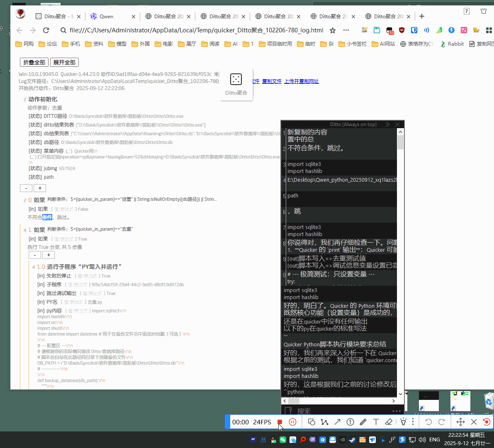Switch to the first Ditto聚合 tab
Viewport: 494px width, 448px height.
click(58, 16)
